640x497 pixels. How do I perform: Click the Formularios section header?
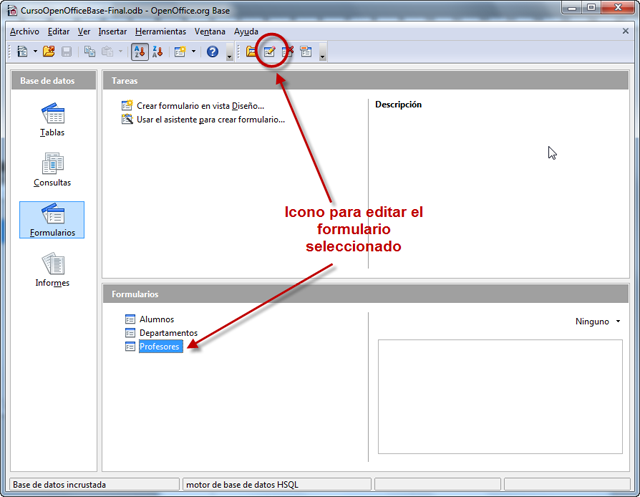click(365, 294)
